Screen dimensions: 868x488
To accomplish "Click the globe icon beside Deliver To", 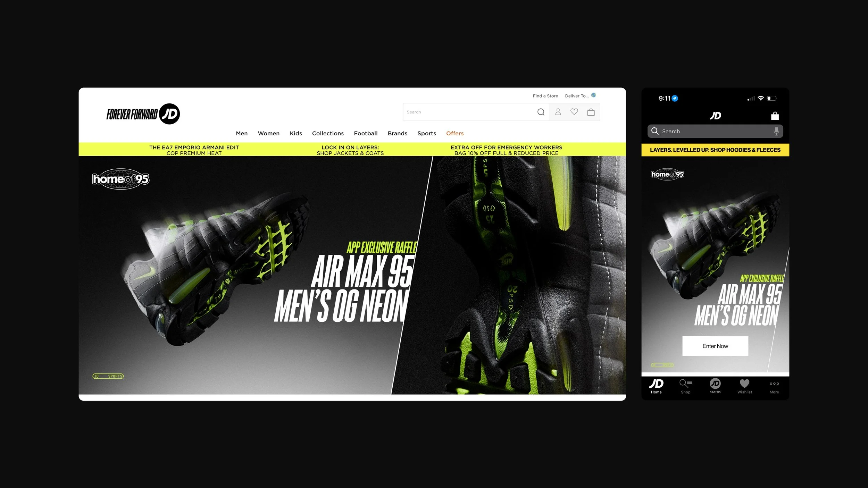I will [593, 95].
